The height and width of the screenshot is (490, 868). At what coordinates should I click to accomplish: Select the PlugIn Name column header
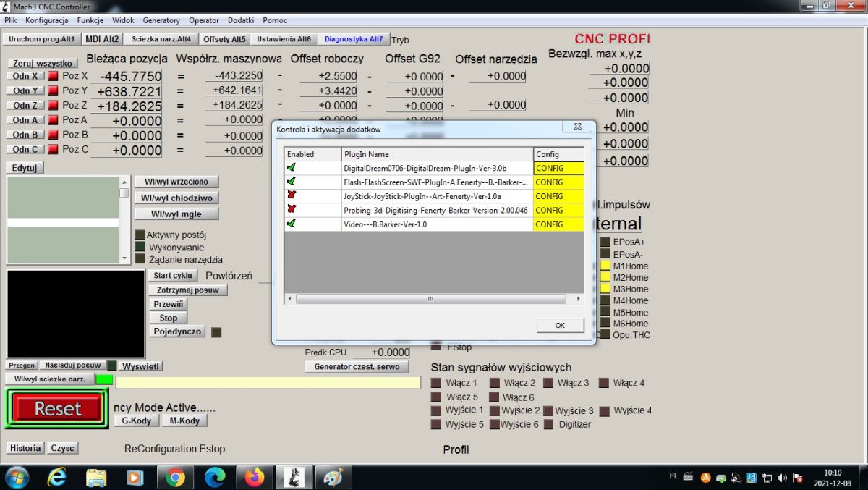(438, 154)
